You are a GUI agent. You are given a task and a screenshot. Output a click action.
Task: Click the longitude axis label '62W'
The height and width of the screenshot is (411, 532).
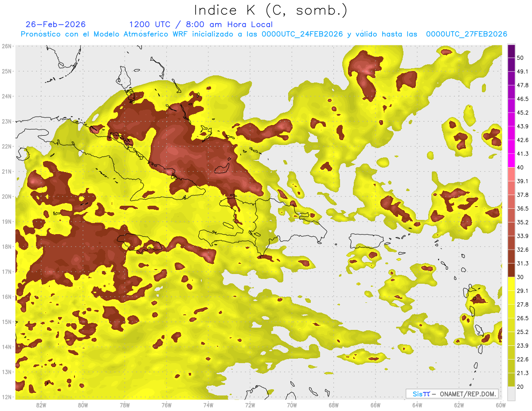[x=459, y=405]
